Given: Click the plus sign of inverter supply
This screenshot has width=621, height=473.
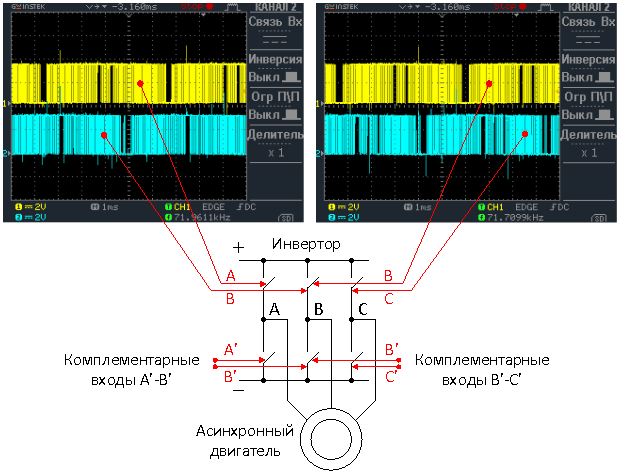Looking at the screenshot, I should [x=238, y=248].
